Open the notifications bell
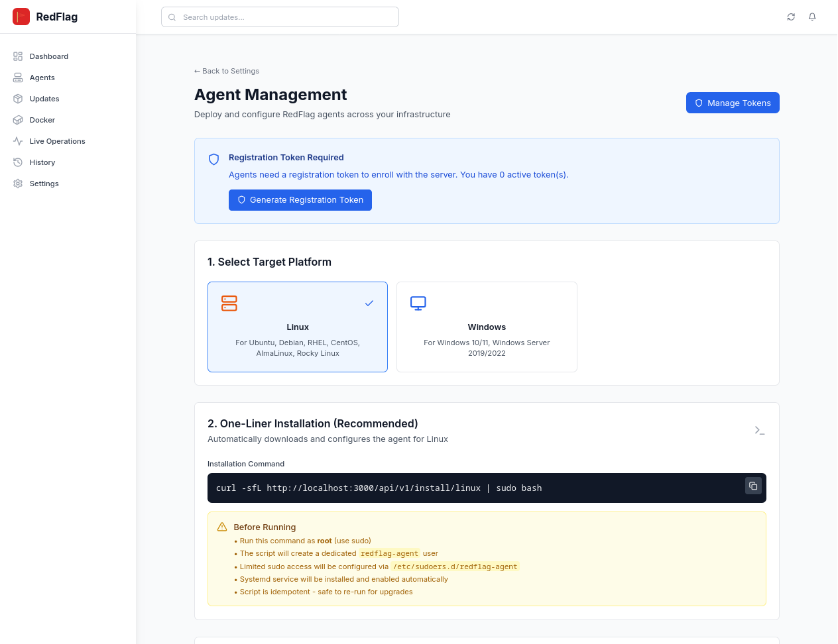 (x=812, y=17)
